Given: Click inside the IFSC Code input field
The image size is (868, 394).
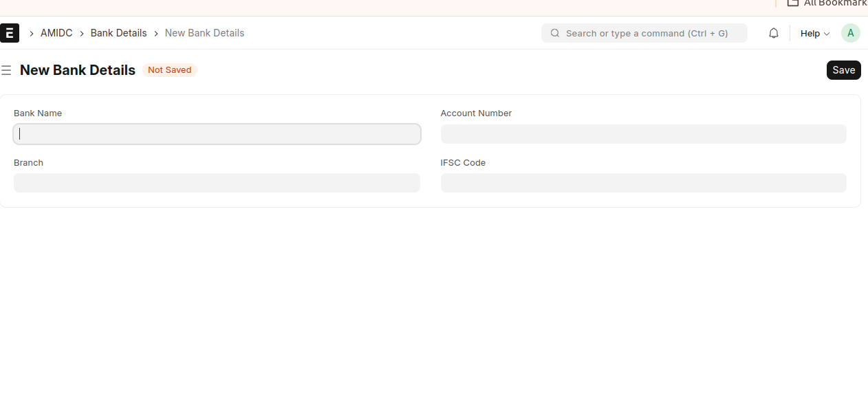Looking at the screenshot, I should pyautogui.click(x=643, y=183).
